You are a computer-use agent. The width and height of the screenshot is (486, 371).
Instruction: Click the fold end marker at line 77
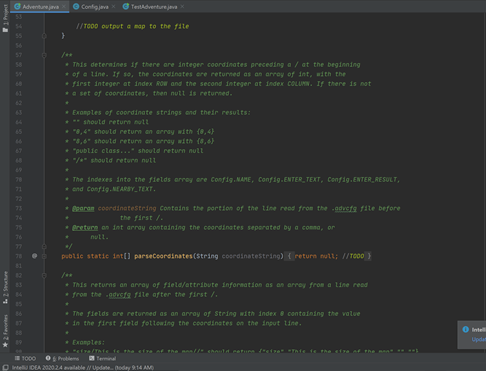44,247
